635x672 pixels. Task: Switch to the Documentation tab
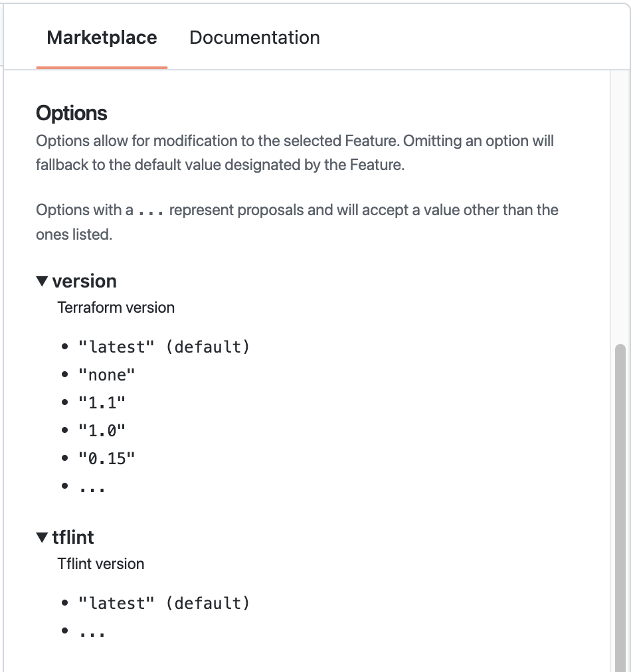(x=254, y=38)
